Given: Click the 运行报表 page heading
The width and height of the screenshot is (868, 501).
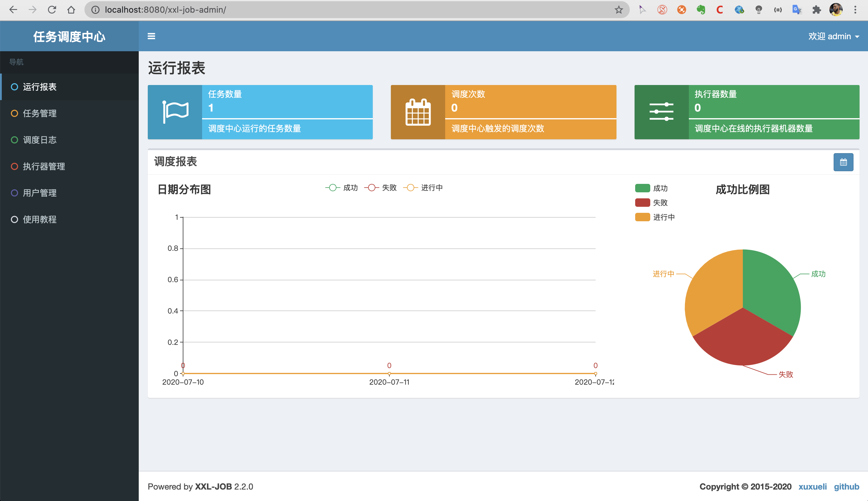Looking at the screenshot, I should 176,68.
